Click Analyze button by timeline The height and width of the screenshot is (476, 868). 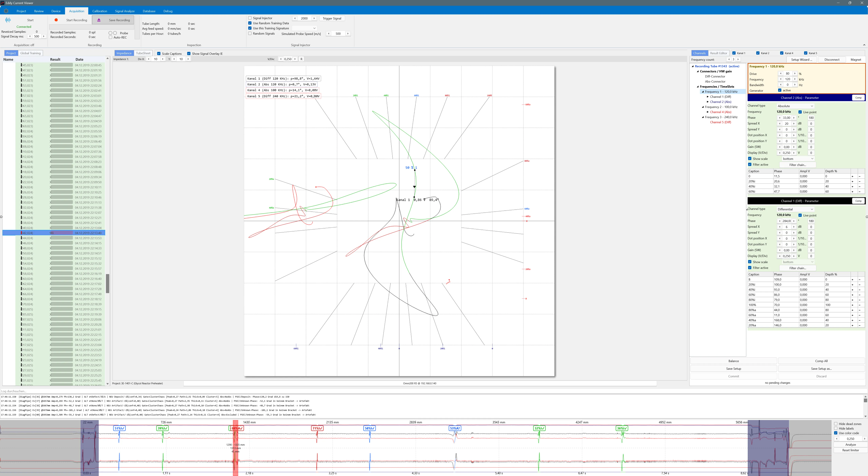[851, 444]
